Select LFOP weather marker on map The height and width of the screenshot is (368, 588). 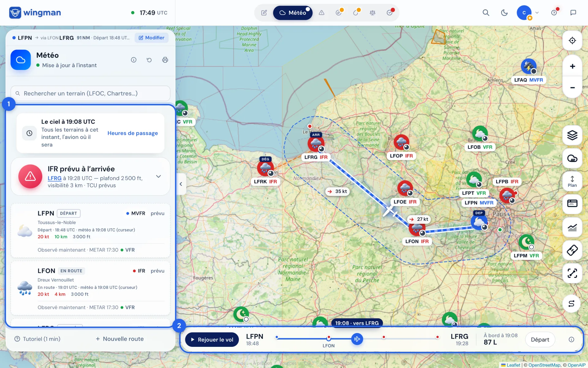401,143
